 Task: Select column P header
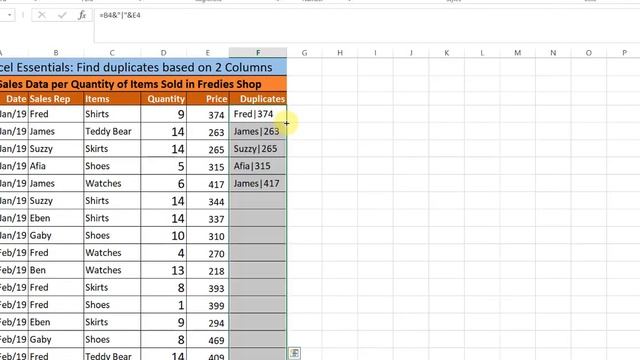point(624,53)
